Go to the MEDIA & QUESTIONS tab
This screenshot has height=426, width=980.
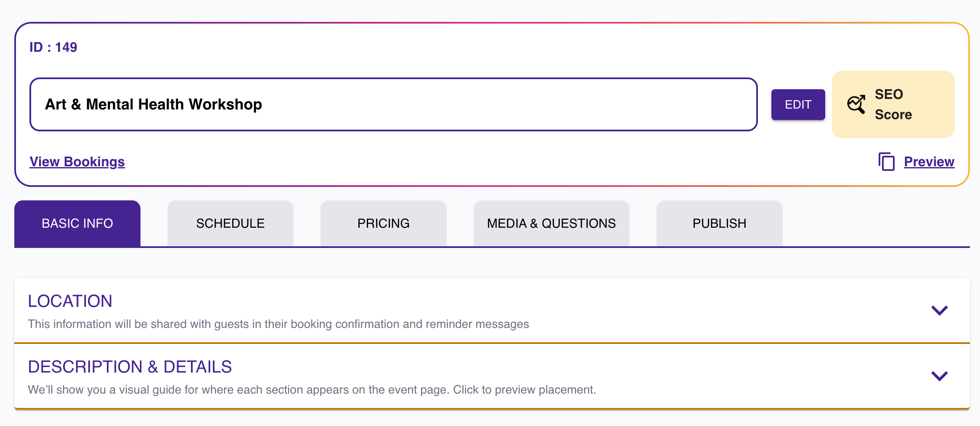(x=551, y=223)
